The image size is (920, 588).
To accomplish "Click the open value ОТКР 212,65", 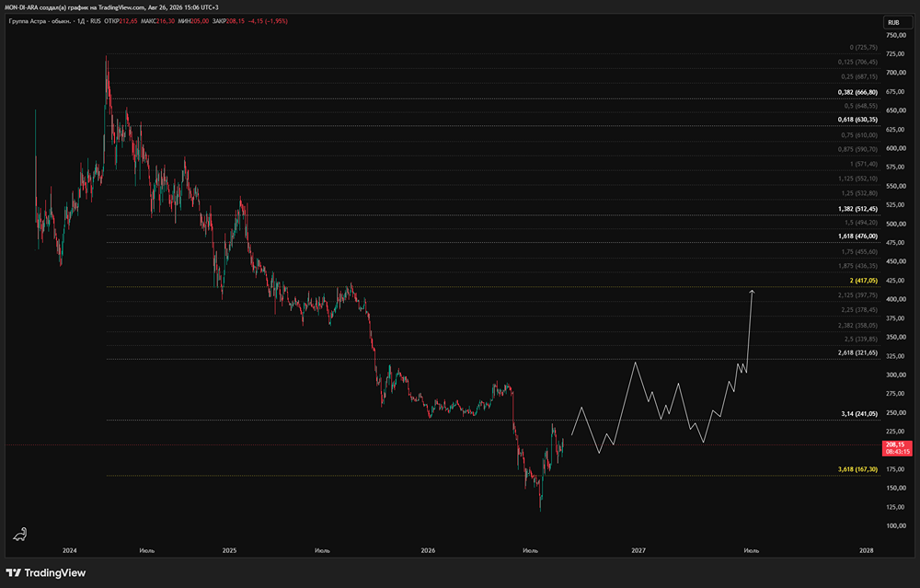I will pyautogui.click(x=121, y=21).
